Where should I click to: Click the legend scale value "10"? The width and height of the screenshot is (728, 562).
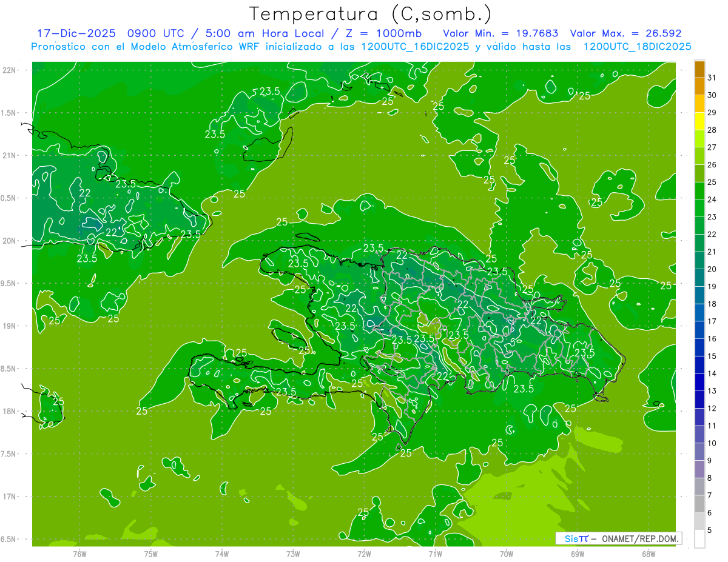[x=712, y=443]
